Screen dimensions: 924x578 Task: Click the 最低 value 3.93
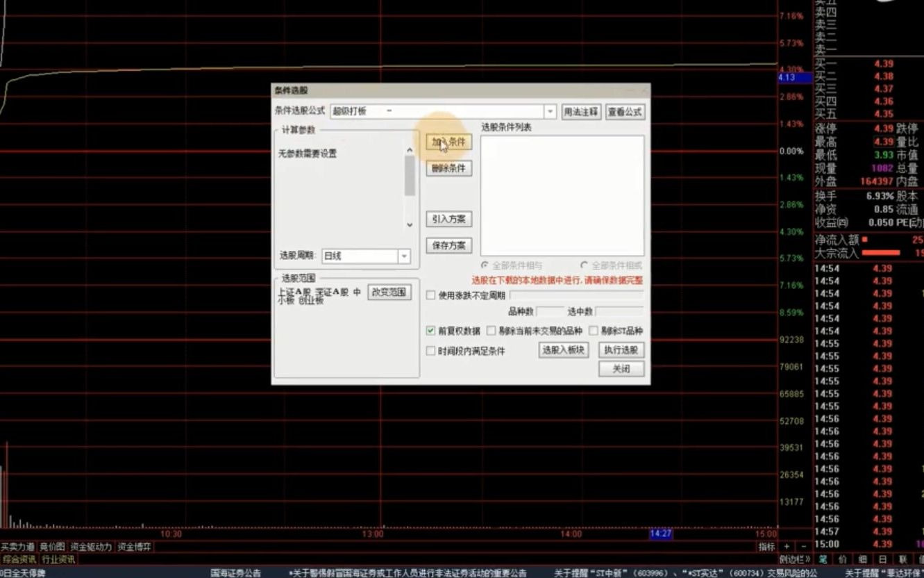884,155
